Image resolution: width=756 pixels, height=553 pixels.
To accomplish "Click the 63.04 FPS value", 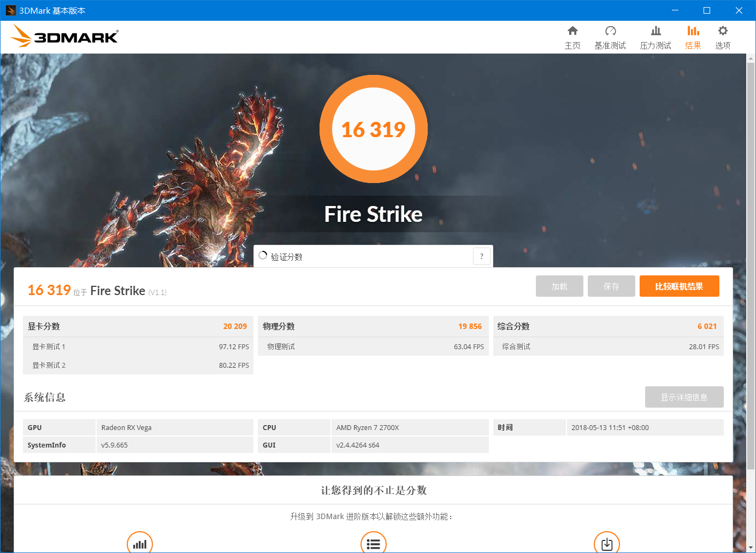I will coord(469,346).
